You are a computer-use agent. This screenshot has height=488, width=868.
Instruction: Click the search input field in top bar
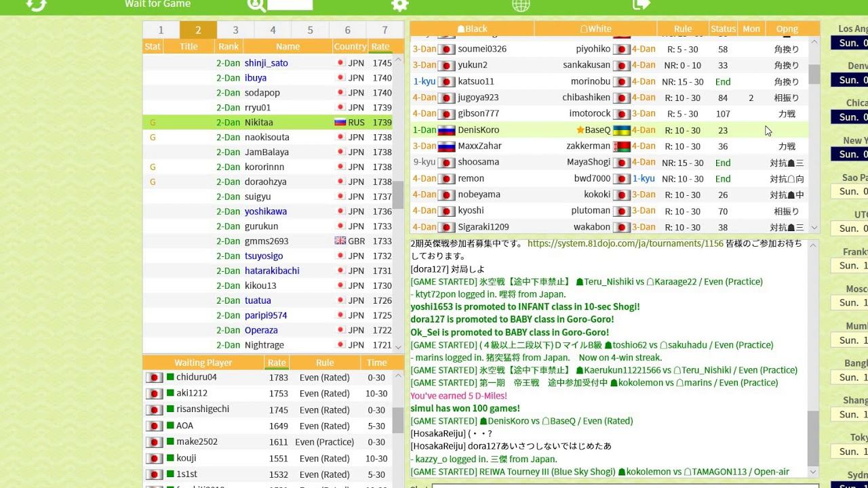pos(290,5)
